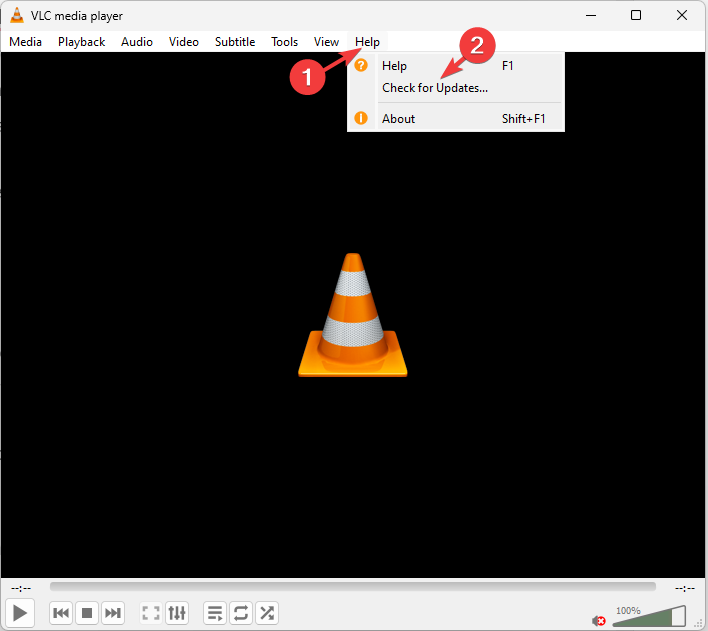Click the Help entry with F1 shortcut
This screenshot has width=708, height=631.
(394, 66)
